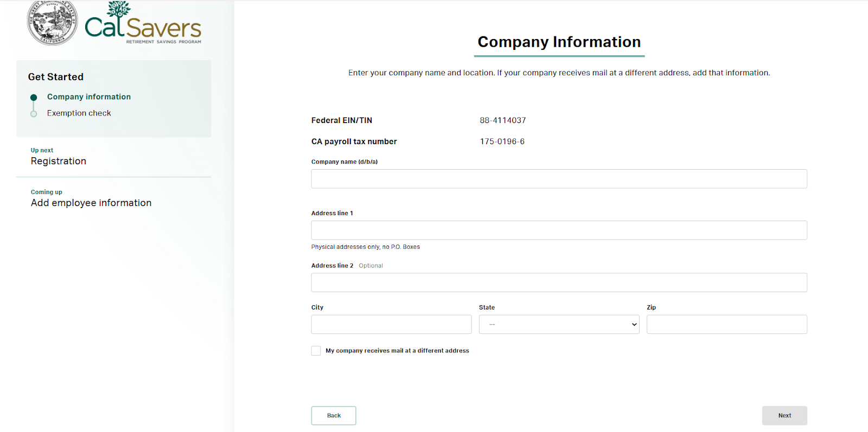The height and width of the screenshot is (432, 868).
Task: Click the Company Information page heading
Action: pos(559,42)
